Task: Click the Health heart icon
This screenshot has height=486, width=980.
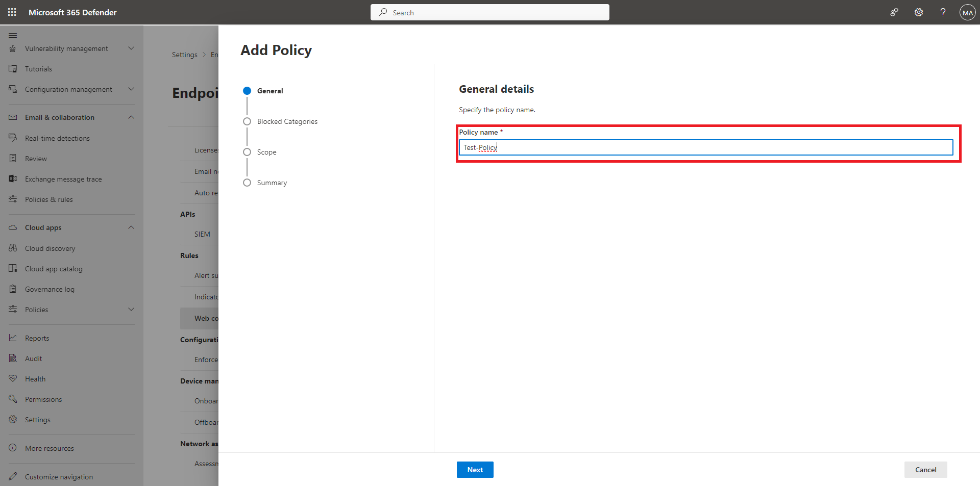Action: click(13, 379)
